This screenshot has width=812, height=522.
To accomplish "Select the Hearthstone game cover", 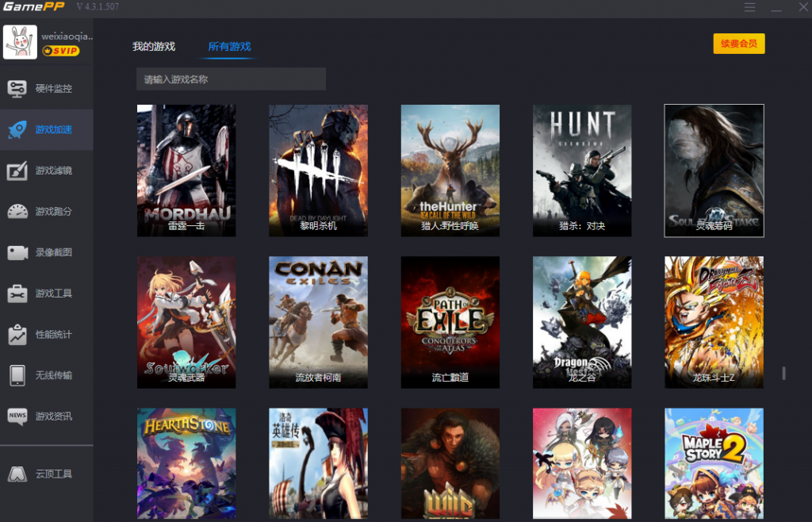I will pyautogui.click(x=186, y=464).
